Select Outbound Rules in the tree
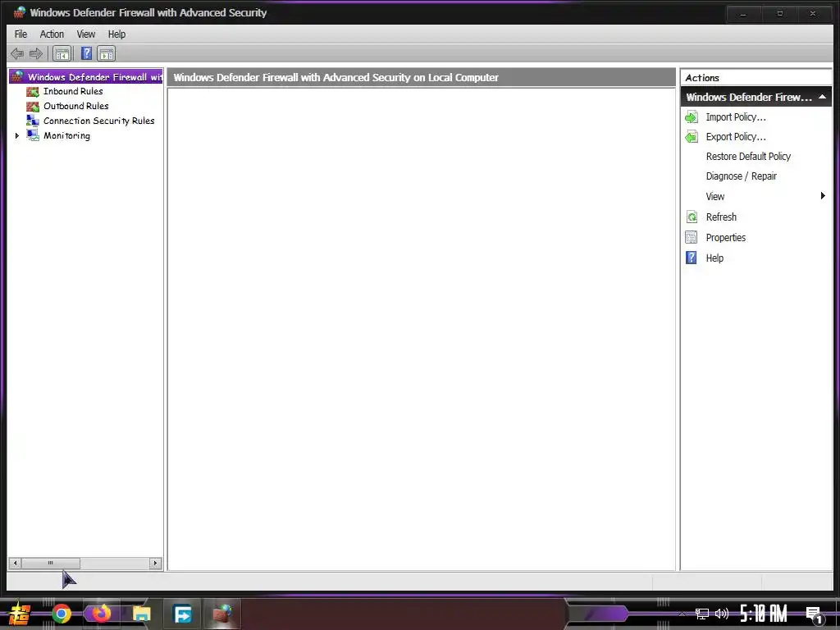 click(76, 106)
